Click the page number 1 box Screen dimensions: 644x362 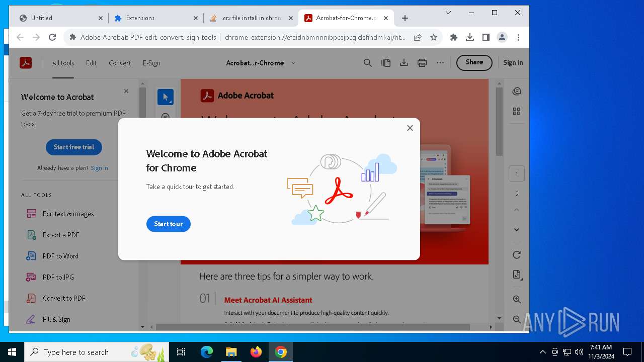pyautogui.click(x=517, y=174)
